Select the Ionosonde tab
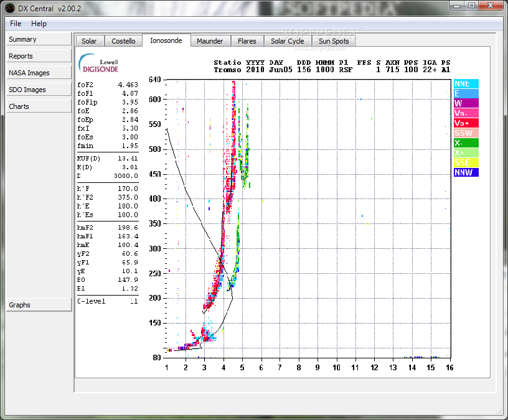Viewport: 508px width, 420px height. 166,40
